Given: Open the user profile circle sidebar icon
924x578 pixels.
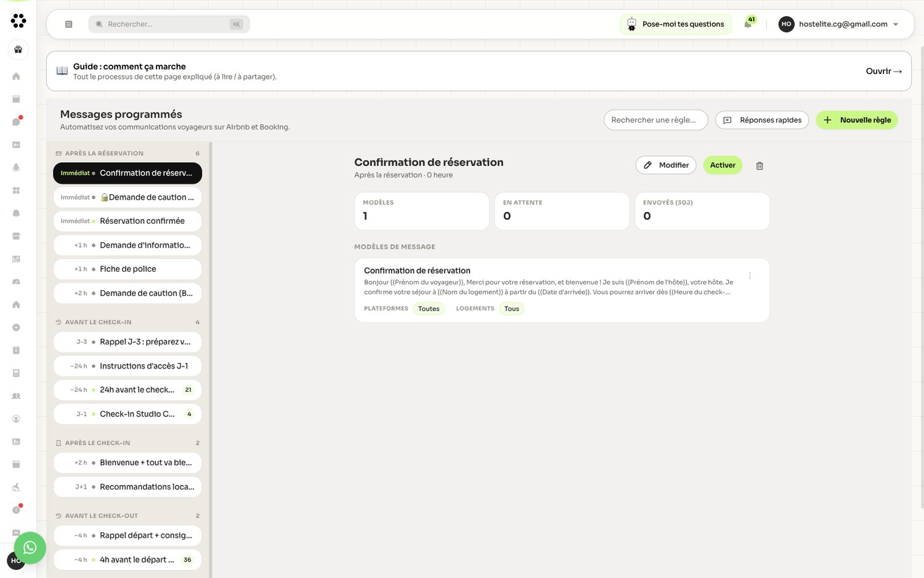Looking at the screenshot, I should (x=17, y=418).
